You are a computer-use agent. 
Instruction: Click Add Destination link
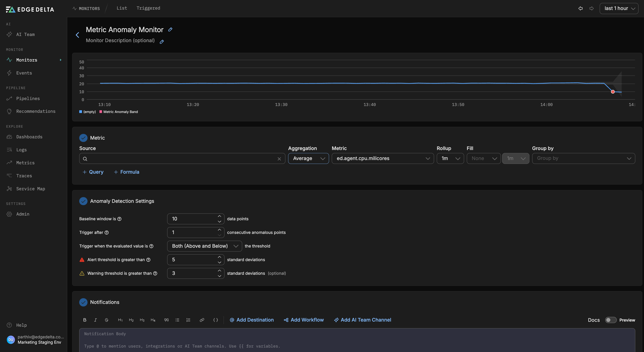252,320
